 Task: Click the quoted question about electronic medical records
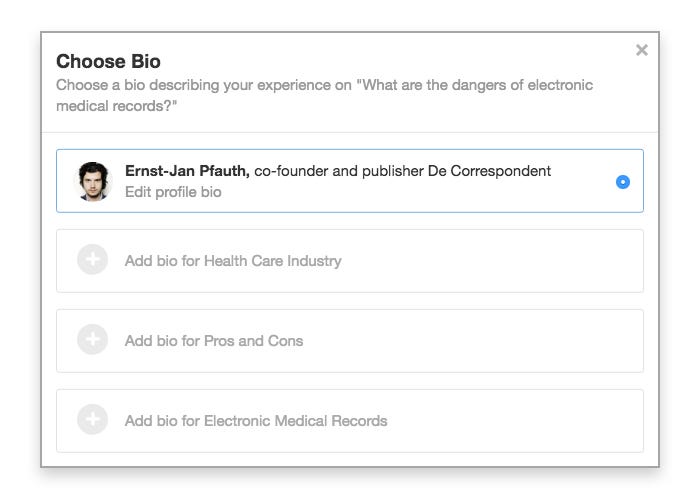pyautogui.click(x=325, y=95)
